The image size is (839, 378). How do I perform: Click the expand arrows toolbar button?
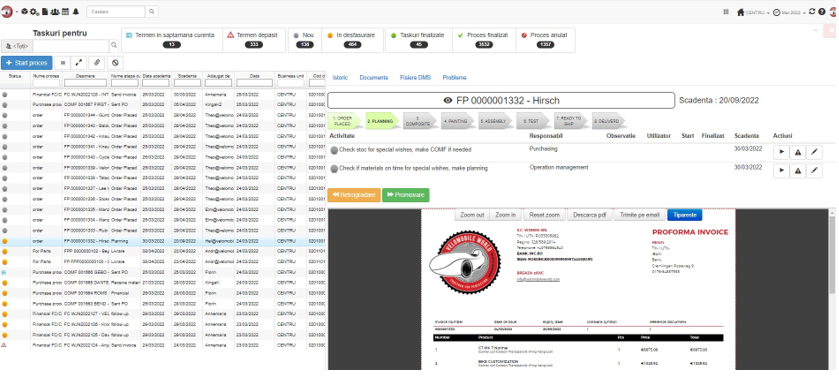(79, 63)
